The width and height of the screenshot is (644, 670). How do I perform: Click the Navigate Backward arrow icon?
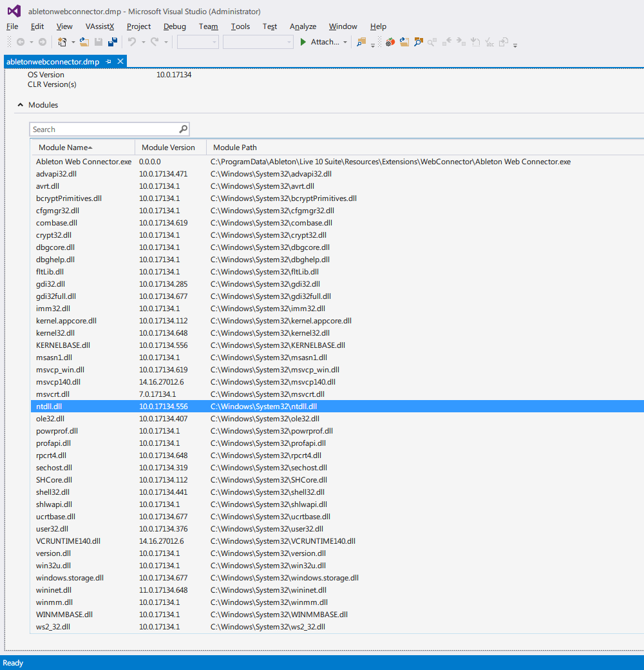(21, 42)
